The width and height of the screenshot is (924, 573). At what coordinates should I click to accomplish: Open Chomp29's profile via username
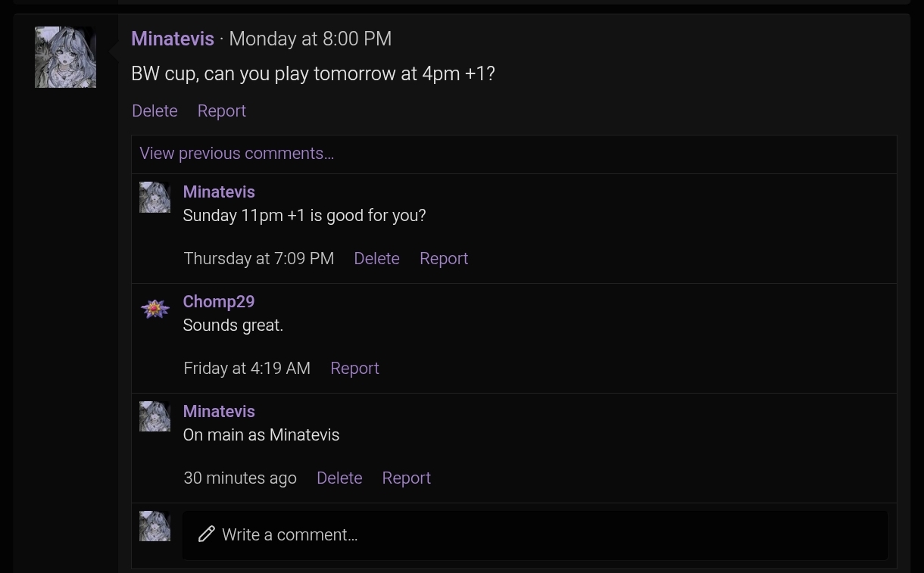218,302
